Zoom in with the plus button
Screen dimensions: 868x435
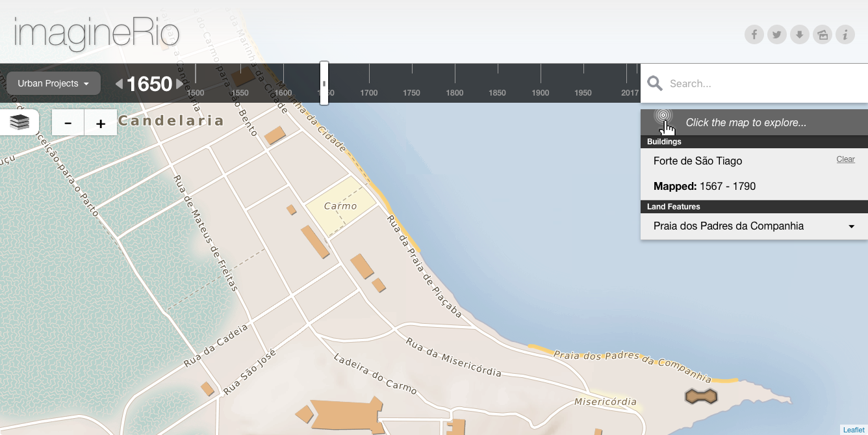[101, 122]
